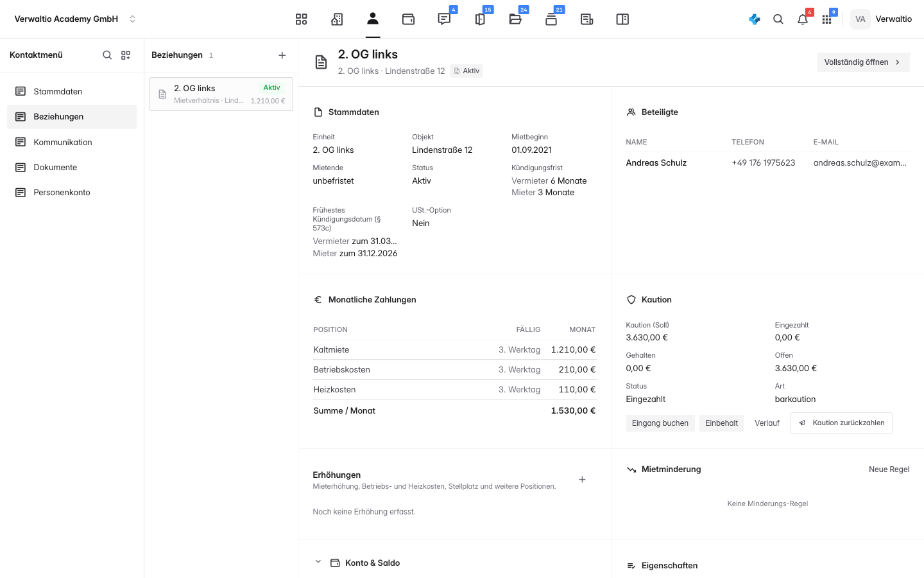Viewport: 924px width, 578px height.
Task: Add an Erhöhung using the plus icon
Action: click(582, 480)
